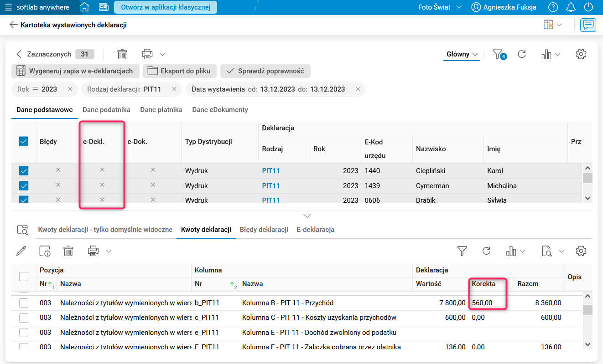Click Wygeneruj zapis w e-deklaracjach button
Viewport: 603px width, 364px height.
coord(75,71)
